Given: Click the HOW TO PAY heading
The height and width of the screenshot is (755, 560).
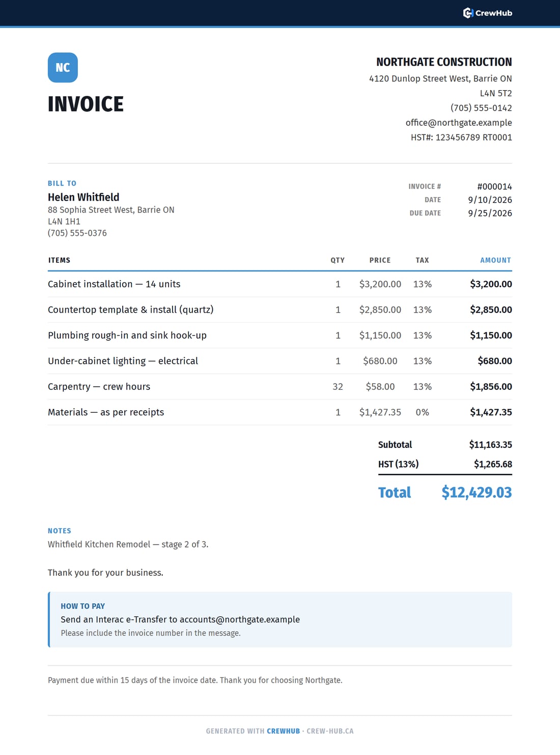Looking at the screenshot, I should pyautogui.click(x=82, y=606).
